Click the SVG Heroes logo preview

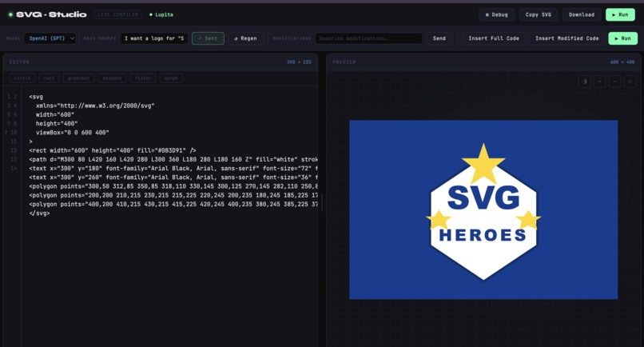483,209
